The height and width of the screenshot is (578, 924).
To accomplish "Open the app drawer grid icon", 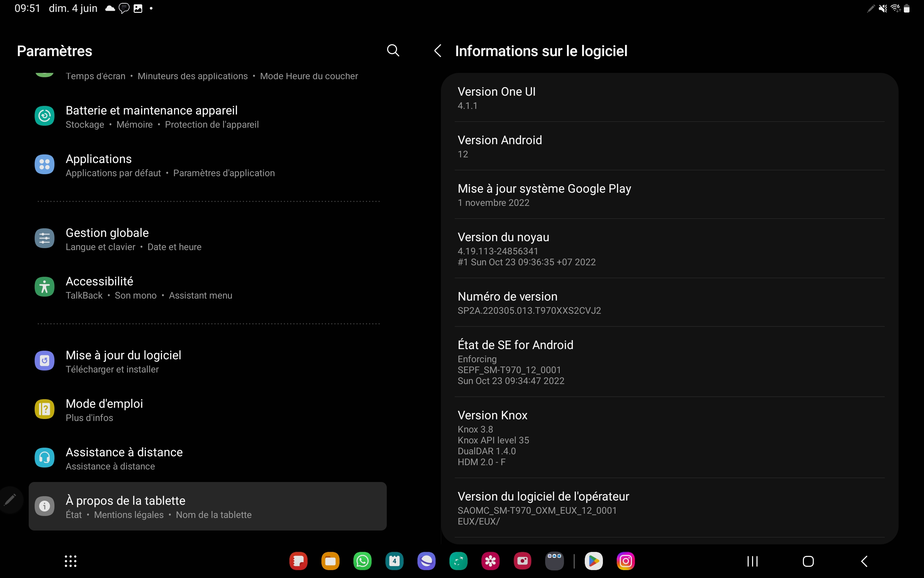I will point(70,561).
